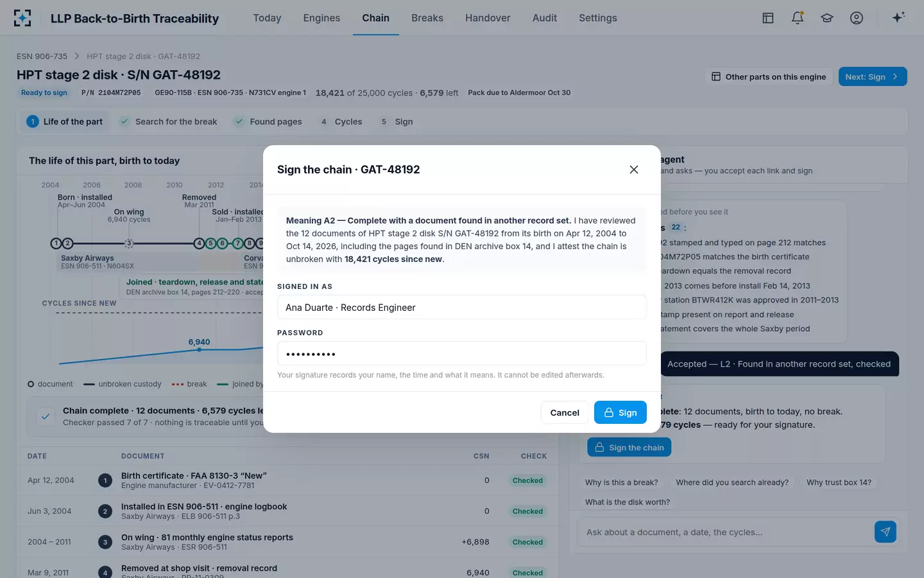
Task: Click the dashed marker 3 on timeline
Action: 129,243
